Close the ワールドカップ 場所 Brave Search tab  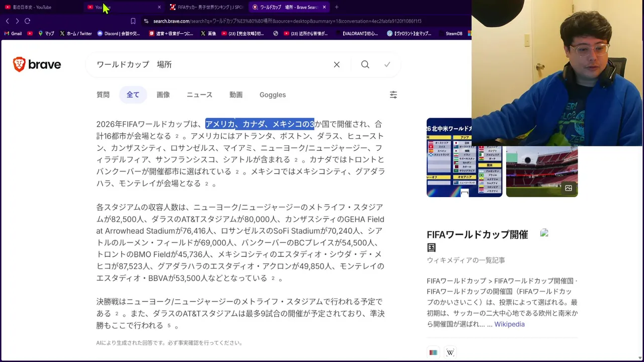click(x=324, y=7)
